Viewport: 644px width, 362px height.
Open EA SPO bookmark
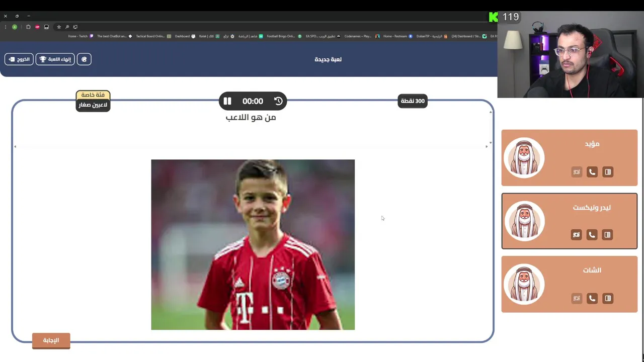click(x=323, y=36)
